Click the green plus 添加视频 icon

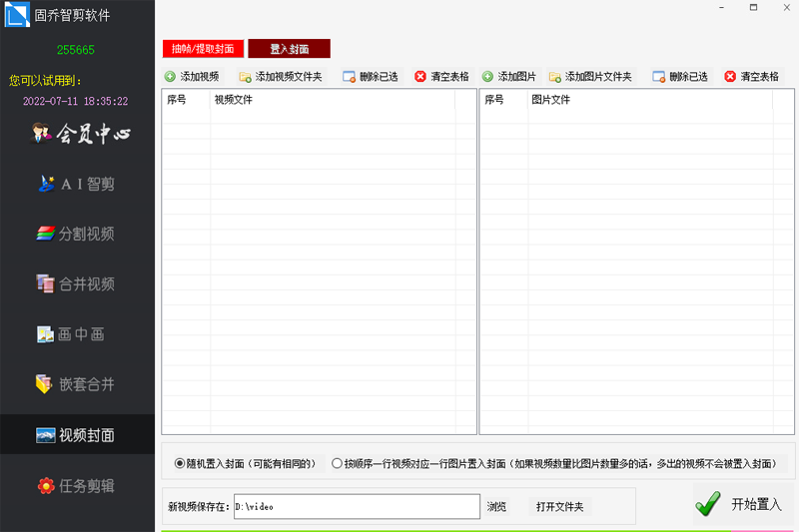coord(170,77)
